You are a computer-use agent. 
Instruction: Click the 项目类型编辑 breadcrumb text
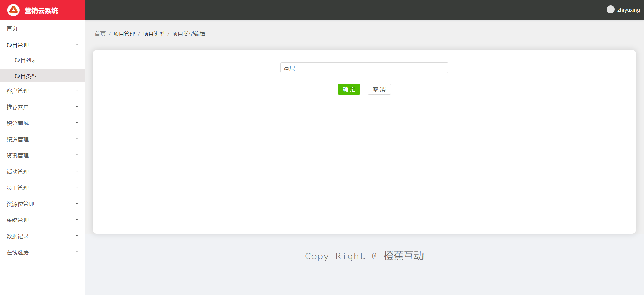point(189,34)
